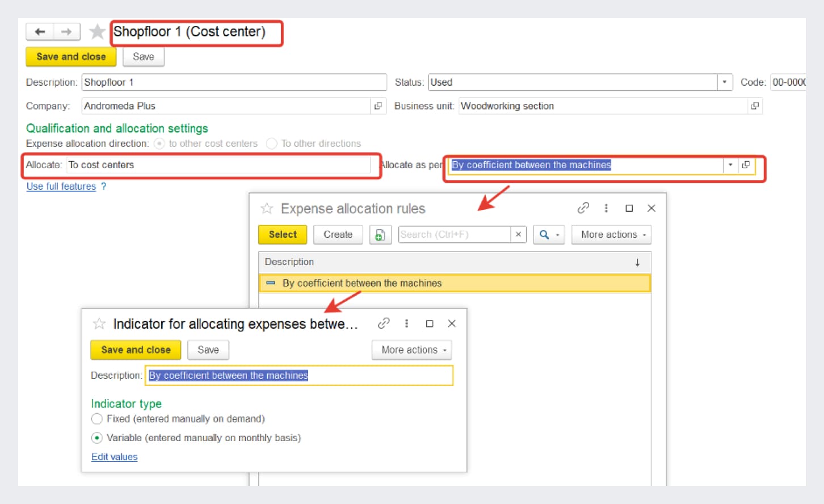Copy the link via the chain icon in Expense allocation rules
Viewport: 824px width, 504px height.
tap(583, 208)
